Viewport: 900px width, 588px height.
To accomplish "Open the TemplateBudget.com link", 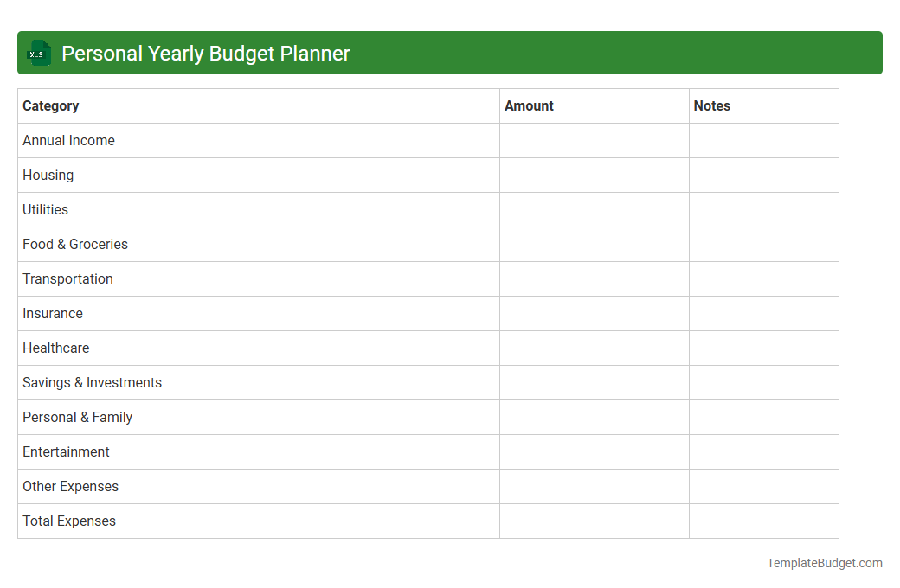I will point(824,563).
